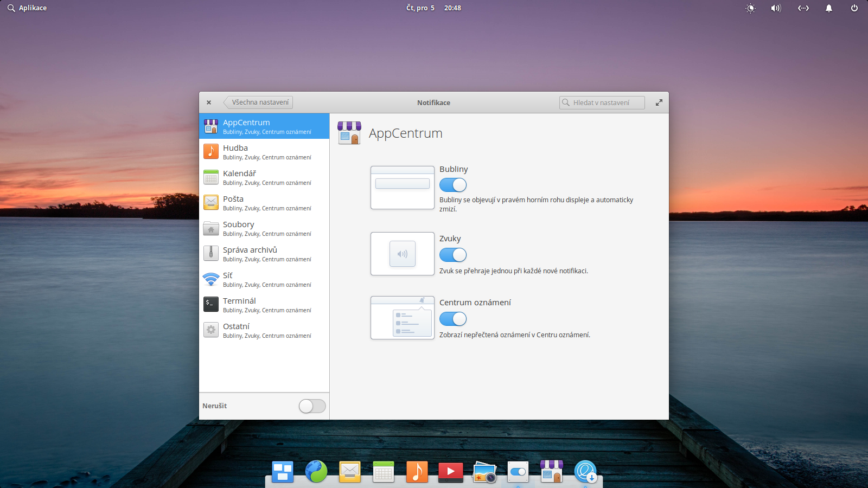Select the Terminál icon in sidebar
Image resolution: width=868 pixels, height=488 pixels.
(211, 304)
